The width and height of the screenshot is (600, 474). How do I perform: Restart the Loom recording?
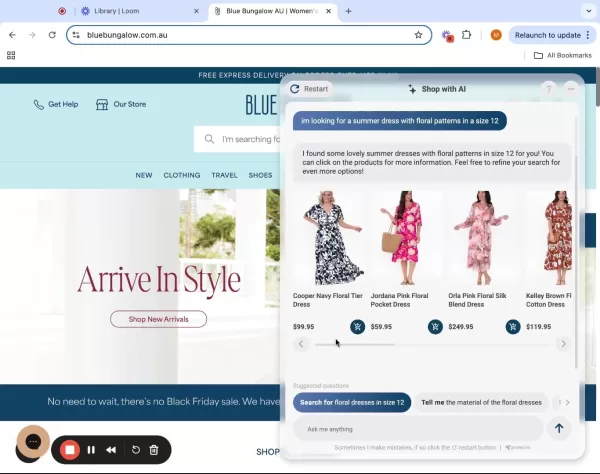click(135, 450)
